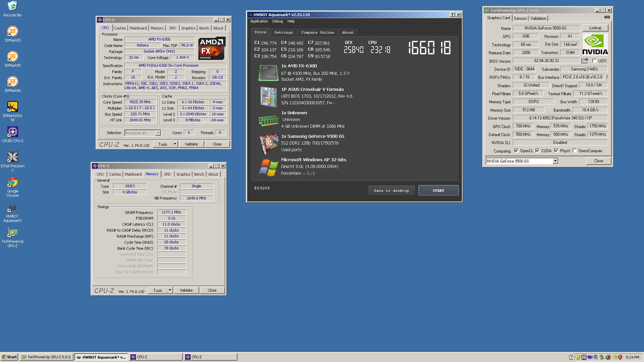Click the RAM module icon in Aquamark

[268, 120]
